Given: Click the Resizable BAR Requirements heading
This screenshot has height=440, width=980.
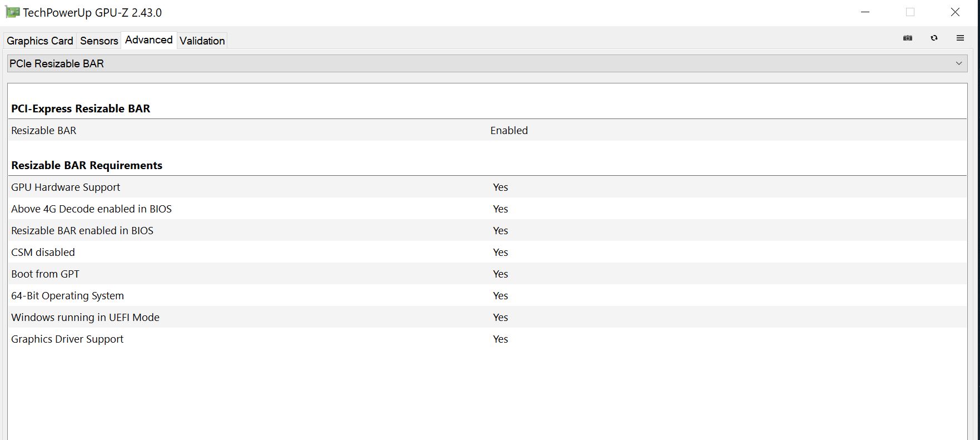Looking at the screenshot, I should click(x=87, y=165).
